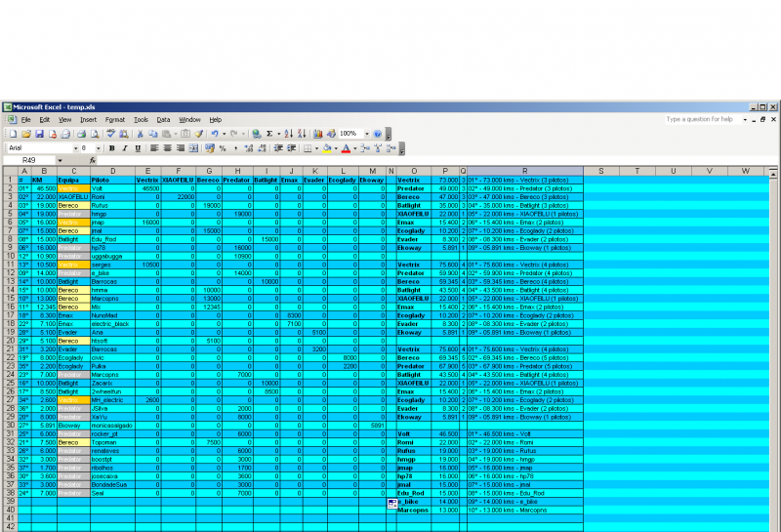Increase the cell indent
This screenshot has height=532, width=781.
click(x=291, y=148)
